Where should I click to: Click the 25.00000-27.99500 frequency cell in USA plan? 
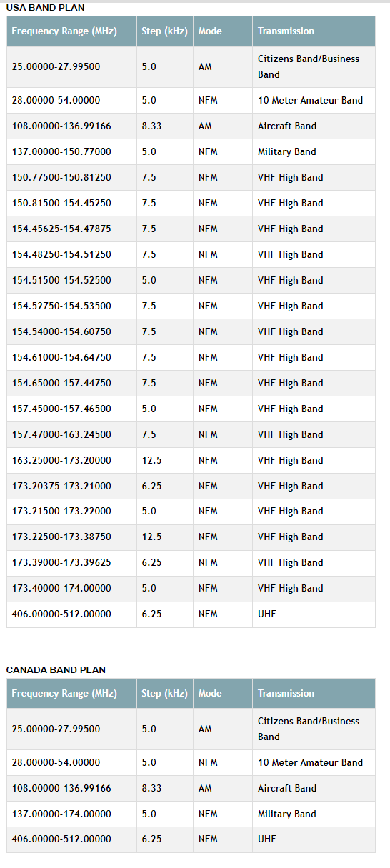click(71, 66)
